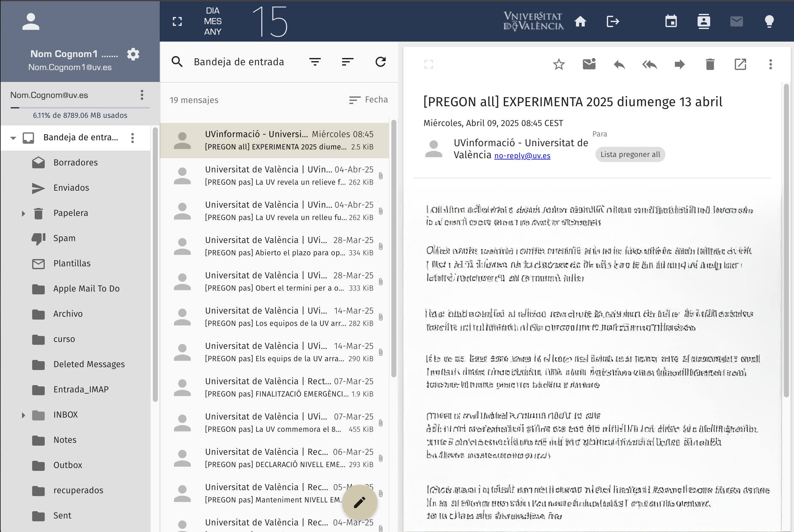Open Entrada_IMAP folder
This screenshot has width=794, height=532.
tap(75, 390)
